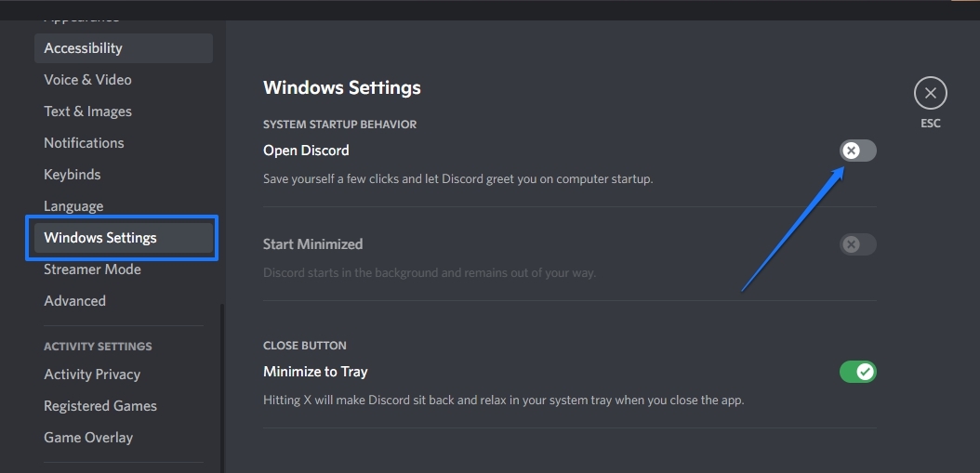Switch to the Keybinds section

pyautogui.click(x=73, y=175)
